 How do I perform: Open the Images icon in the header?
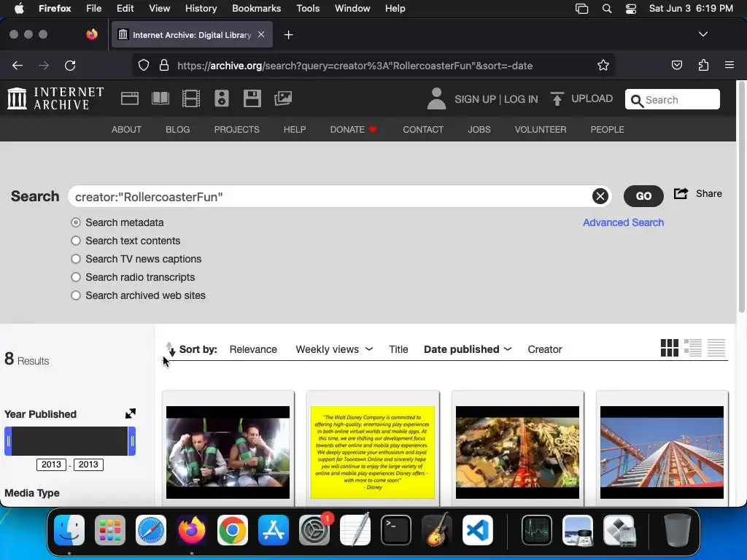(283, 98)
